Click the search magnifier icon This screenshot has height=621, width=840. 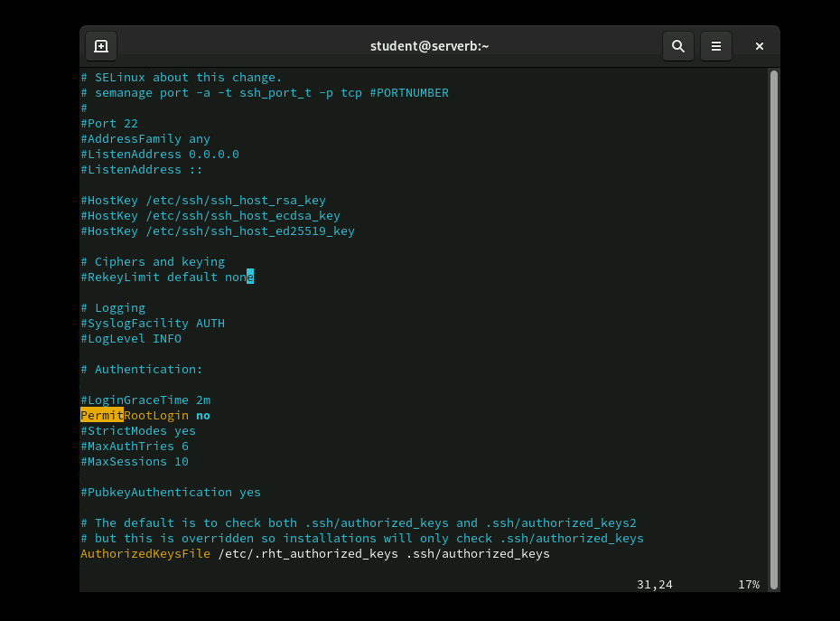(x=677, y=46)
